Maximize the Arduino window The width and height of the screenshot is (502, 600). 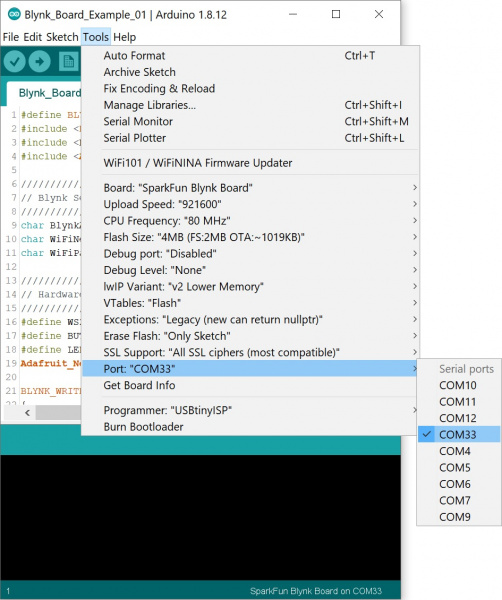point(336,15)
